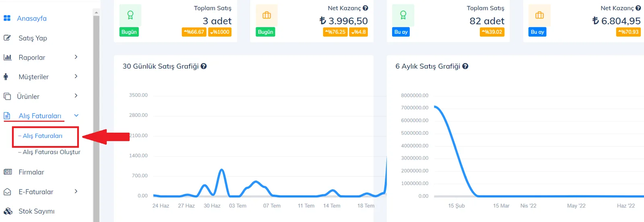Image resolution: width=644 pixels, height=222 pixels.
Task: Open Stok Sayımı menu item
Action: coord(37,211)
